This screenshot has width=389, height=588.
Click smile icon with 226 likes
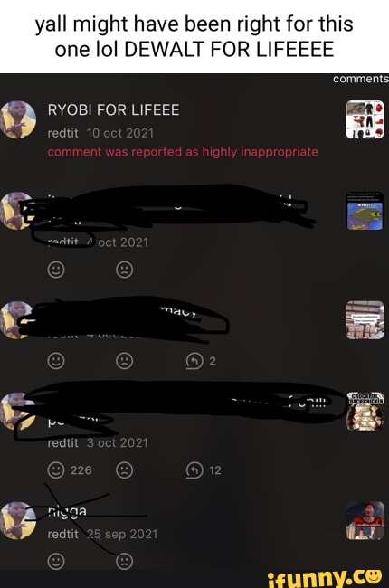click(56, 469)
